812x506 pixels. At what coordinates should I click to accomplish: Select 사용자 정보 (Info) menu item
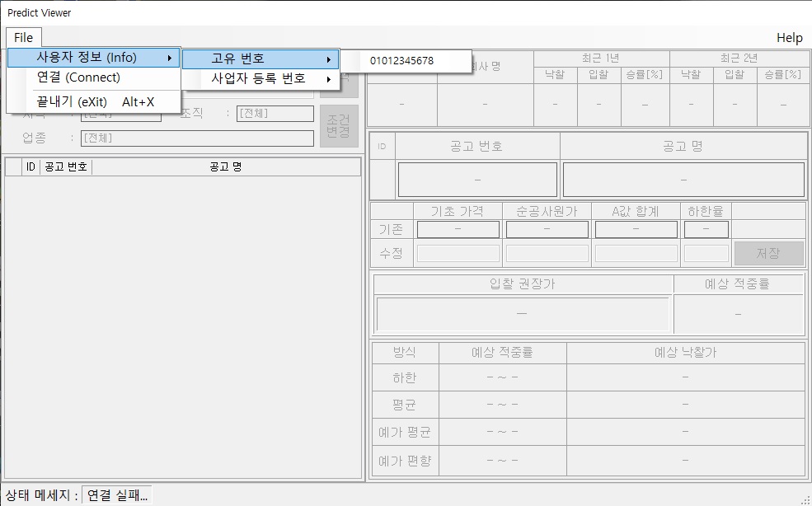[x=87, y=58]
